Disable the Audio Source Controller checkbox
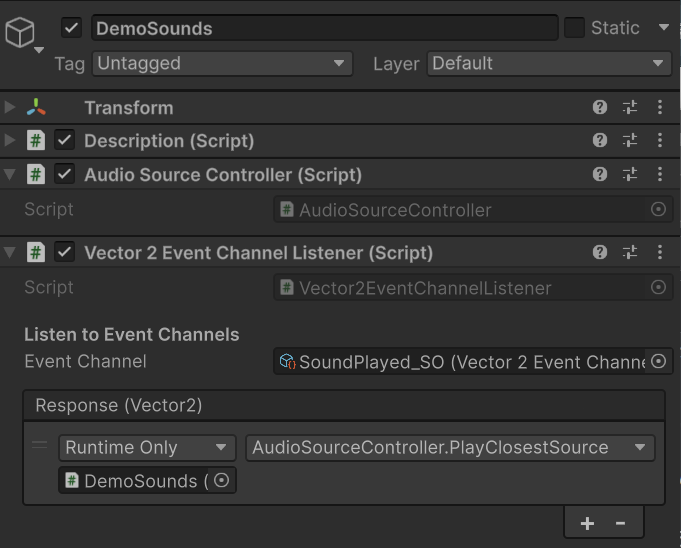681x548 pixels. pyautogui.click(x=64, y=175)
